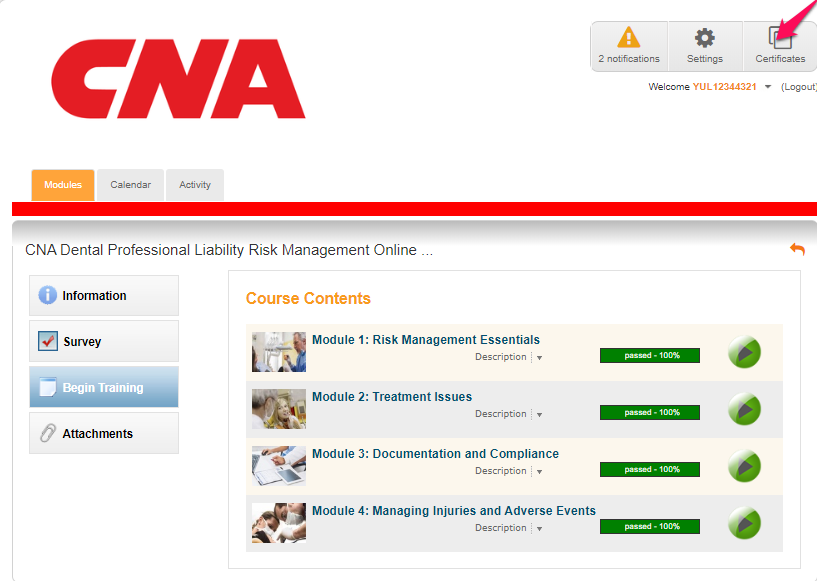Expand the Module 3 Description arrow

point(539,472)
